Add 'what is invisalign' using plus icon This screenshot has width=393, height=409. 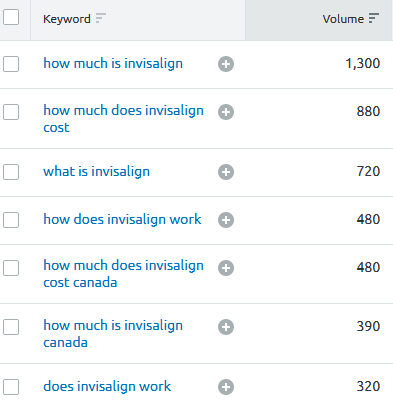(x=226, y=172)
